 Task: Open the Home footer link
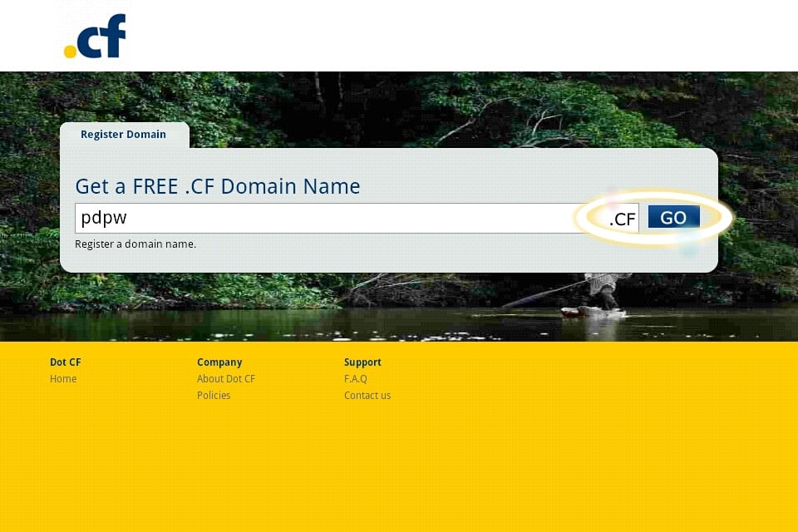click(63, 379)
